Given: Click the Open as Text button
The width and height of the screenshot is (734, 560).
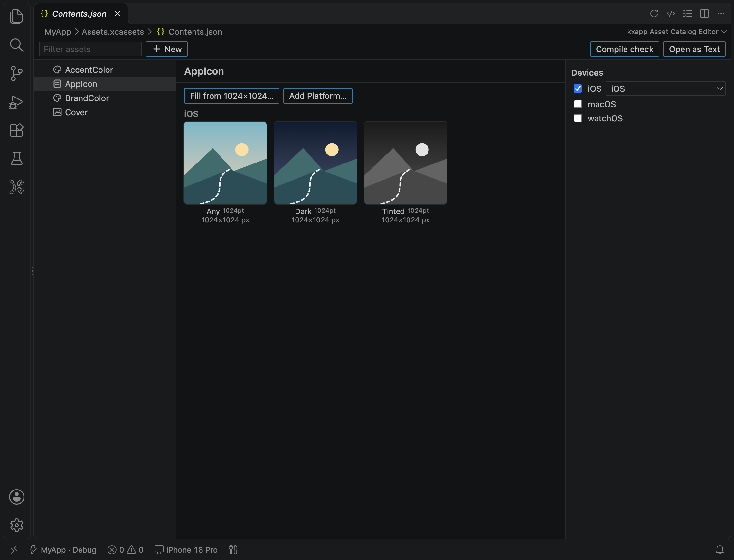Looking at the screenshot, I should pyautogui.click(x=694, y=49).
